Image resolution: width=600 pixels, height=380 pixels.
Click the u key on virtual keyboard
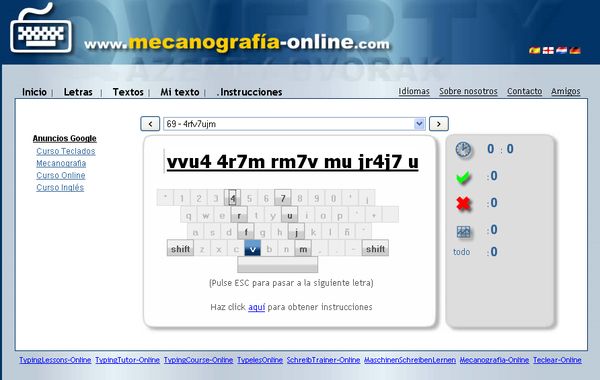click(x=290, y=215)
